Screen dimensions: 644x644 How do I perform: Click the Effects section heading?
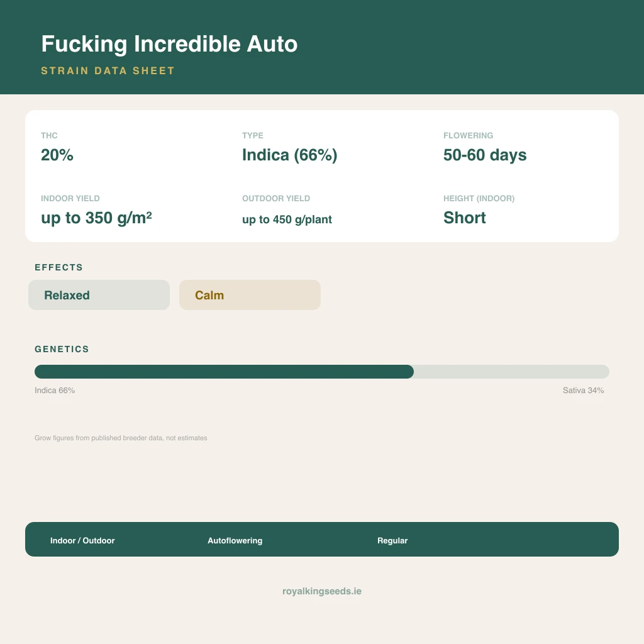pyautogui.click(x=58, y=267)
